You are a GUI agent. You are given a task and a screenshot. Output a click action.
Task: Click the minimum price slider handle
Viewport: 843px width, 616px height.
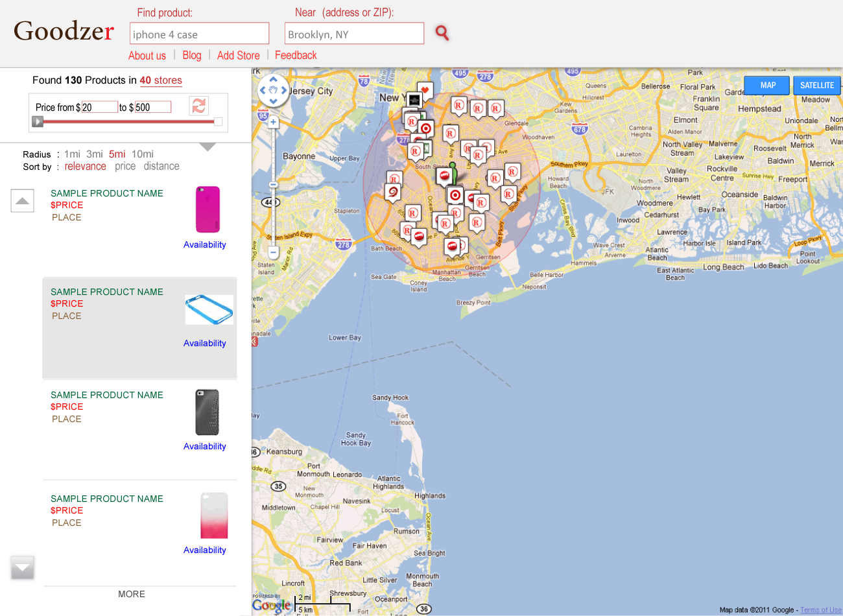[38, 121]
